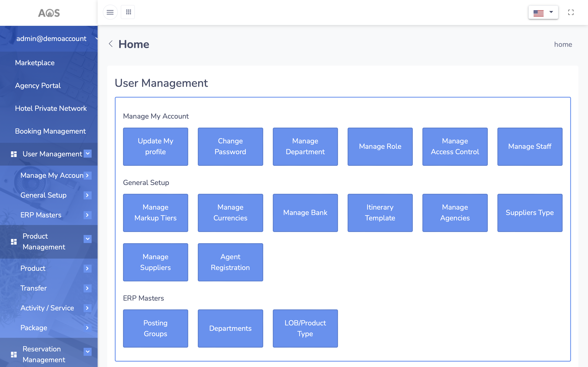Click the Change Password tile
Viewport: 588px width, 367px height.
tap(230, 147)
